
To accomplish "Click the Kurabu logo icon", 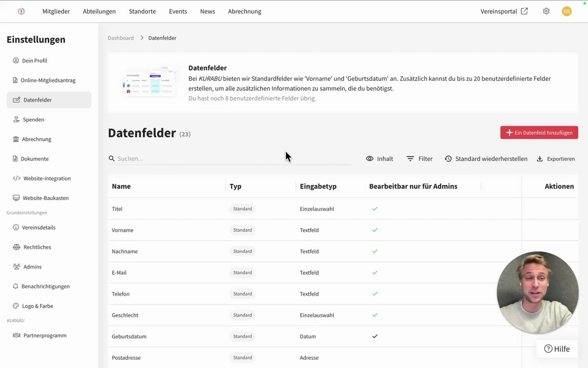I will click(21, 11).
